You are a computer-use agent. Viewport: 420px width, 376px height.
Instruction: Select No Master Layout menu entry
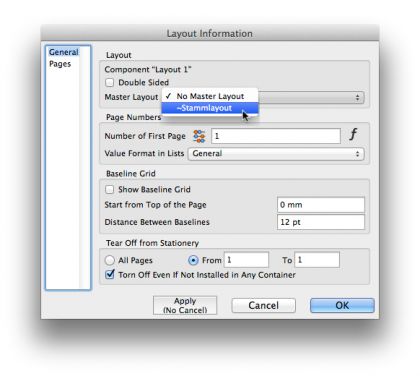coord(210,96)
